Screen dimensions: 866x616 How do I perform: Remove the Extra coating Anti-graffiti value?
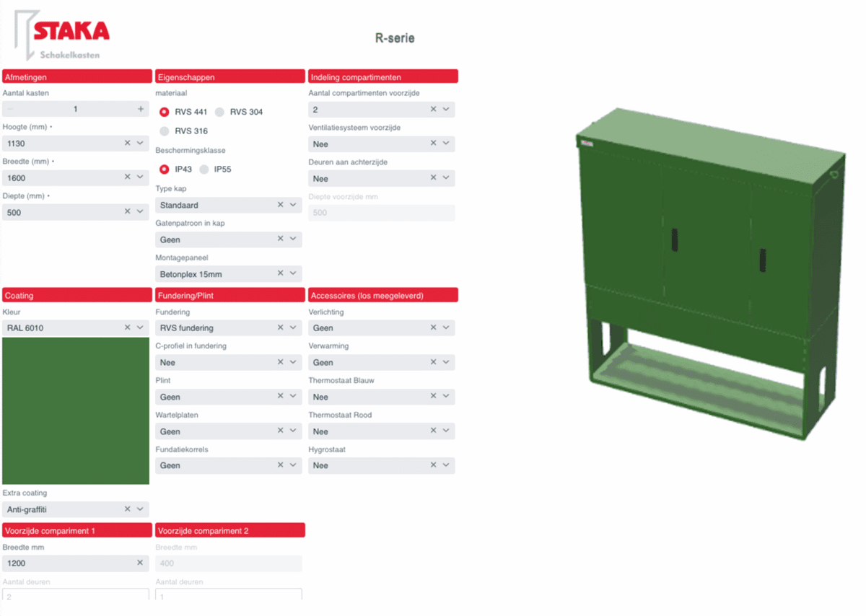(128, 509)
